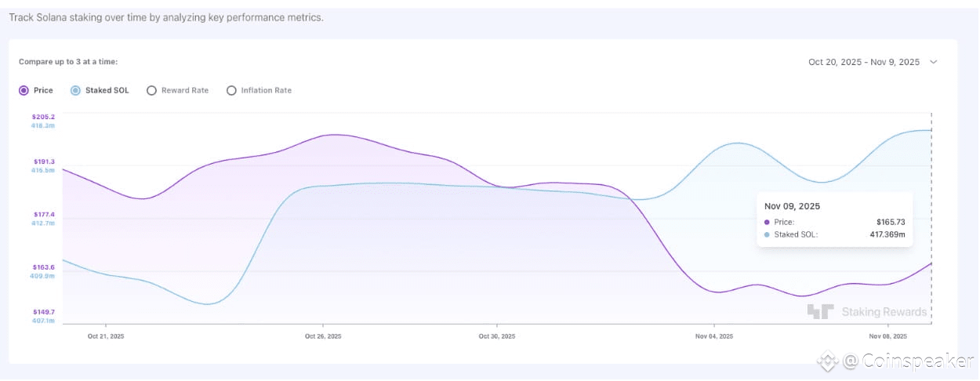Select the Nov 08, 2025 axis label
The height and width of the screenshot is (381, 980).
click(x=887, y=336)
